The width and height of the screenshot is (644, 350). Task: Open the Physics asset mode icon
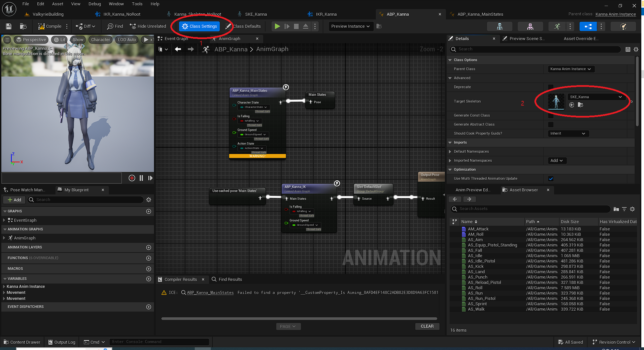(x=623, y=26)
